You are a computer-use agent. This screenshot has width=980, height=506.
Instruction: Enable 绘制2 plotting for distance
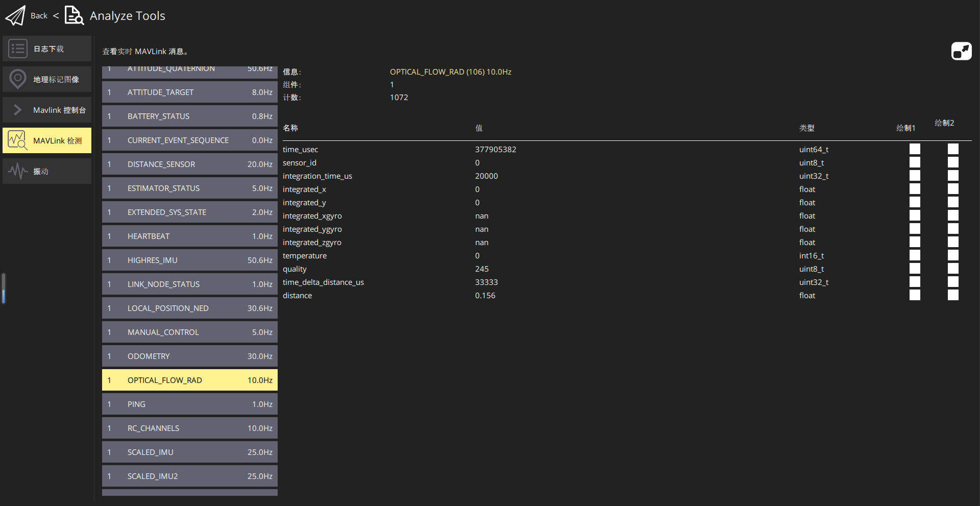[x=953, y=294]
